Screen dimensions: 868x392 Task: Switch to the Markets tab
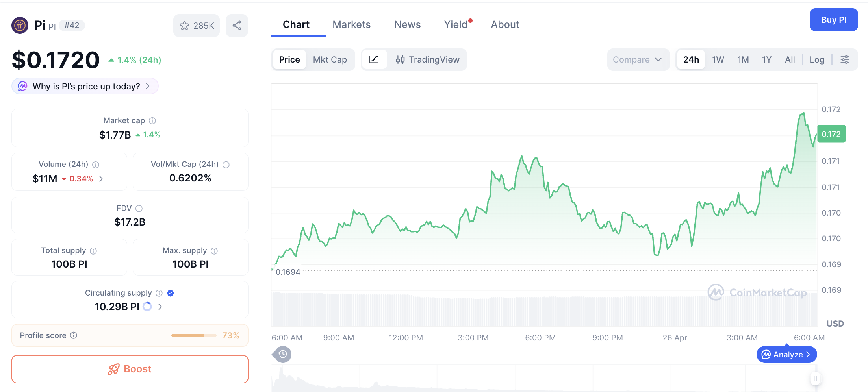tap(352, 24)
